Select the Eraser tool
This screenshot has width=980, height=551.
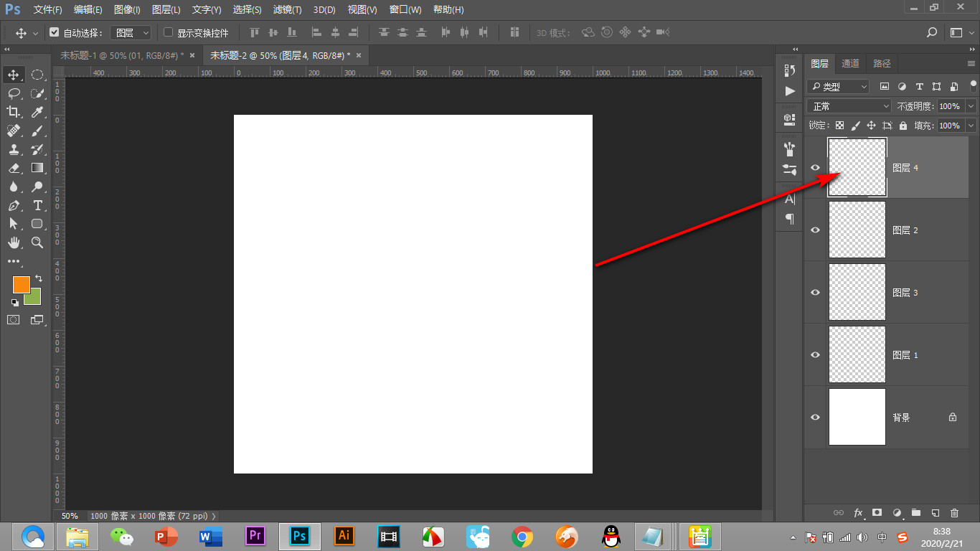click(x=14, y=168)
